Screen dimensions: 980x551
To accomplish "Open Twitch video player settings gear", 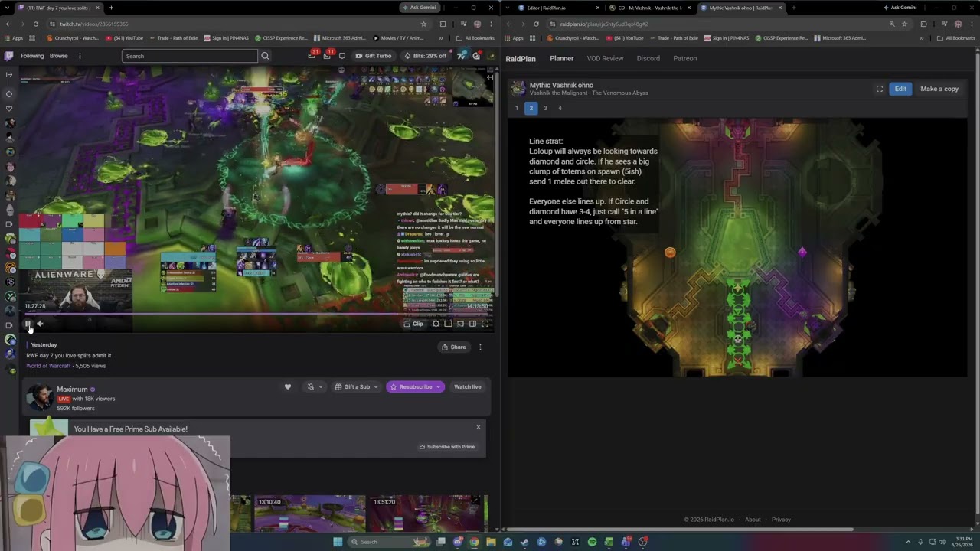I will [436, 324].
